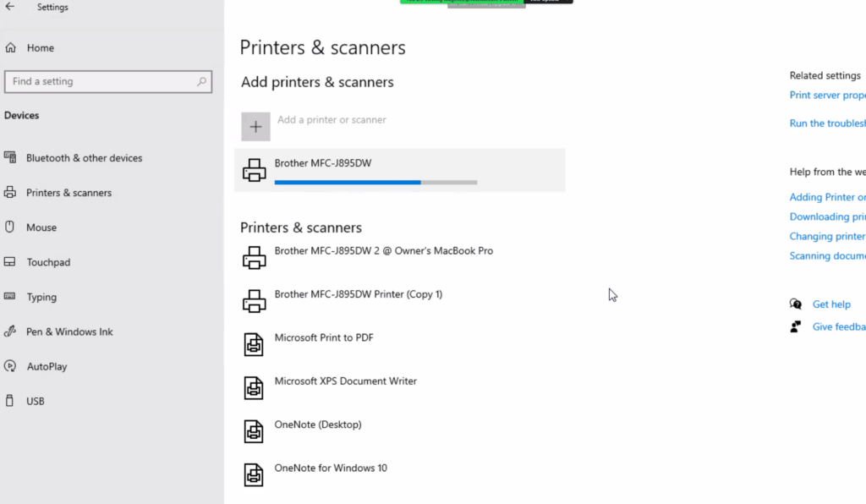Select Printers & scanners in sidebar
Screen dimensions: 866x504
pyautogui.click(x=69, y=193)
